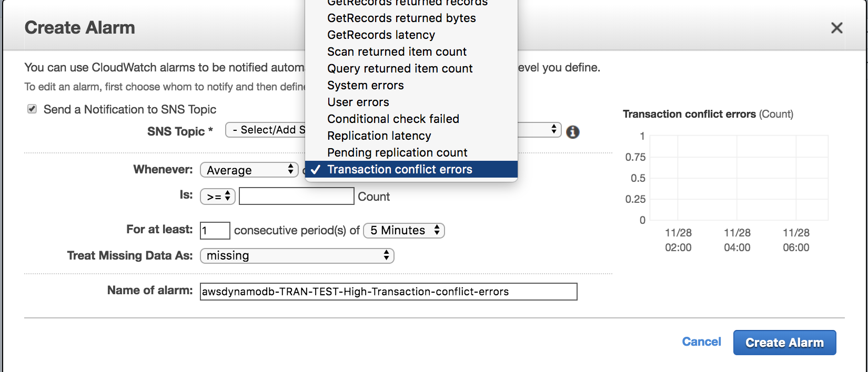
Task: Select GetRecords latency metric option
Action: coord(381,35)
